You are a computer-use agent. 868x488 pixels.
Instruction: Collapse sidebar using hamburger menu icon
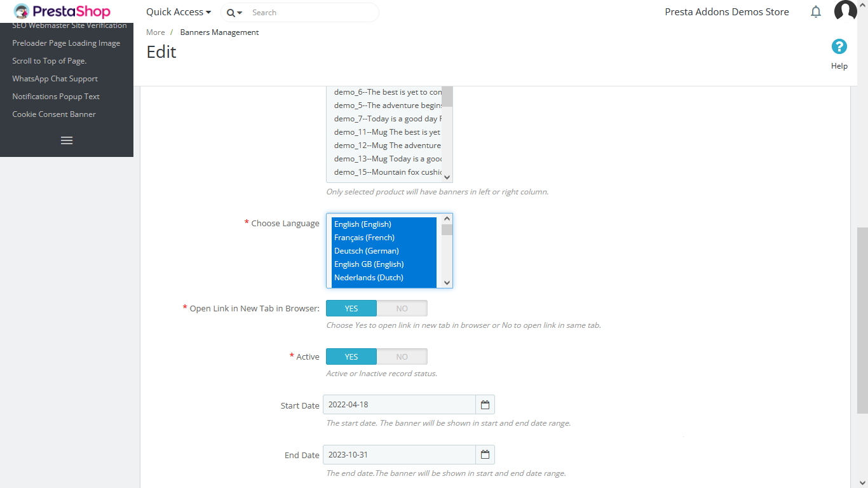(x=67, y=140)
